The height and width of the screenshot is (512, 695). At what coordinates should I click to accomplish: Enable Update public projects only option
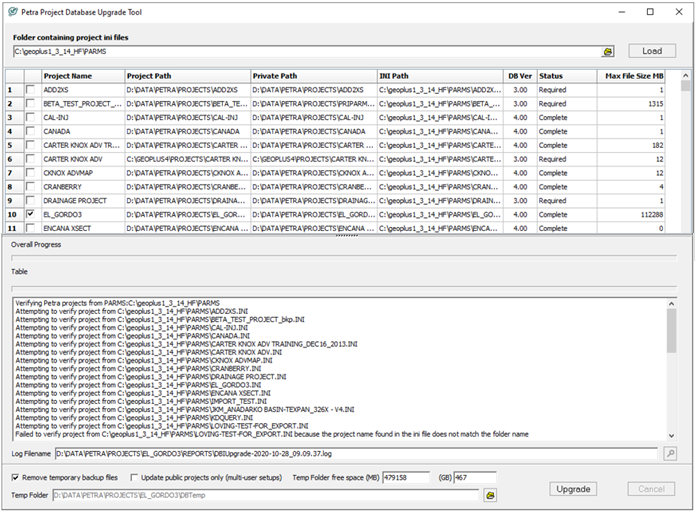coord(134,478)
